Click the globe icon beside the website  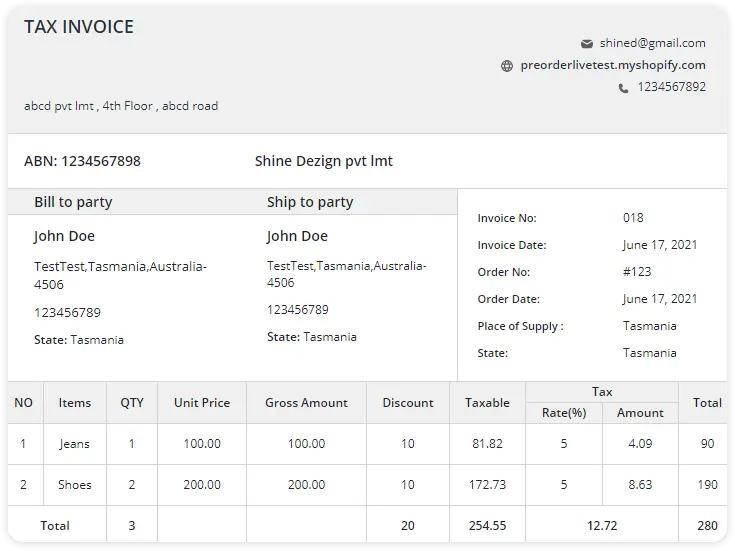pos(507,66)
